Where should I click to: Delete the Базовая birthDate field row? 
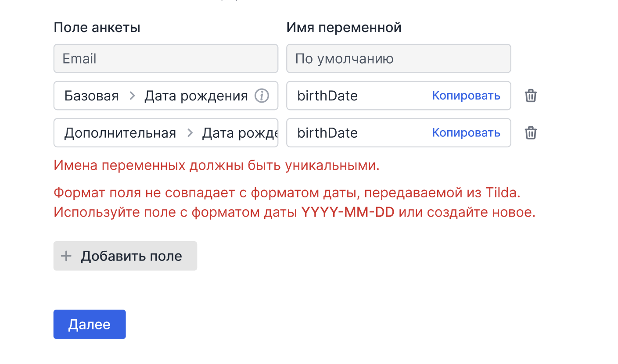(x=531, y=96)
